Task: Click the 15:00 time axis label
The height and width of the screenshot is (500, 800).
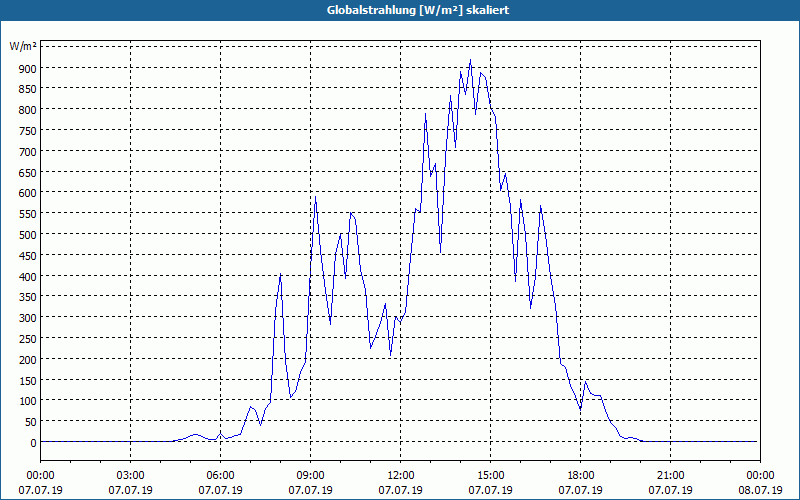Action: pyautogui.click(x=490, y=476)
